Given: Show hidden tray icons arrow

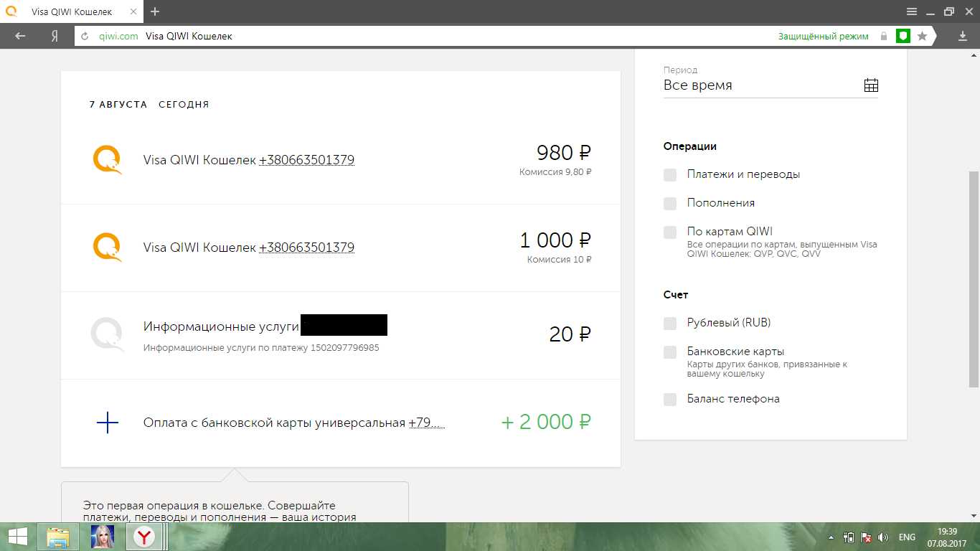Looking at the screenshot, I should coord(831,537).
